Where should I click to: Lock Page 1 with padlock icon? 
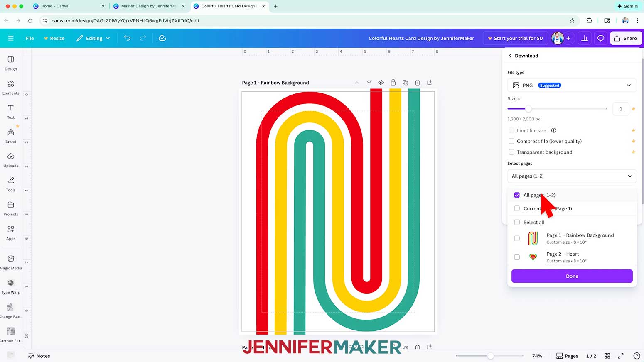click(x=393, y=83)
